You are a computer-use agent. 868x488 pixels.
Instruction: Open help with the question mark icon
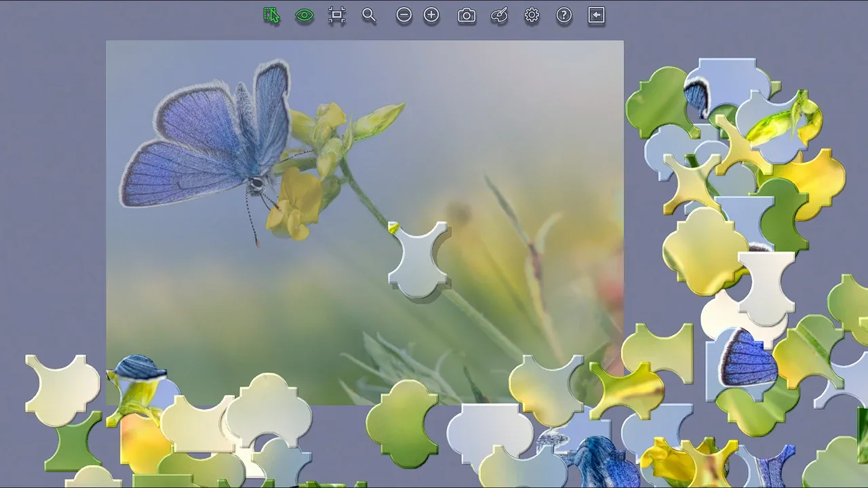(x=564, y=16)
